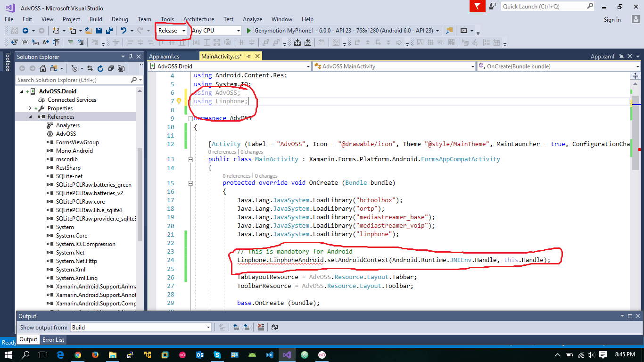
Task: Click the Sign in link
Action: pyautogui.click(x=612, y=20)
